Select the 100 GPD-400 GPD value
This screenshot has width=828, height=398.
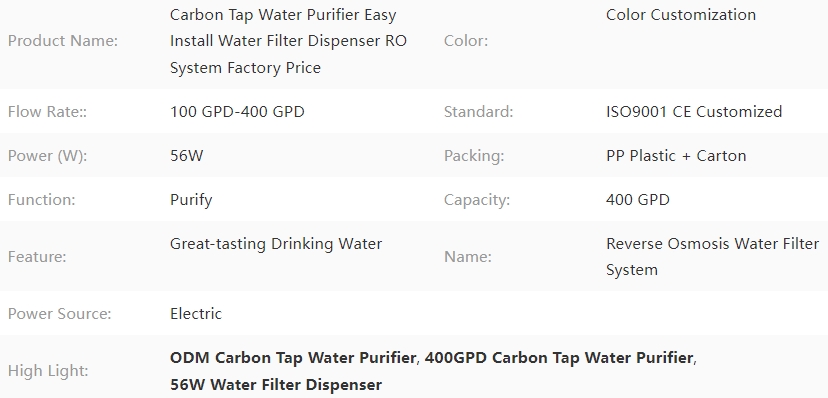[x=237, y=112]
